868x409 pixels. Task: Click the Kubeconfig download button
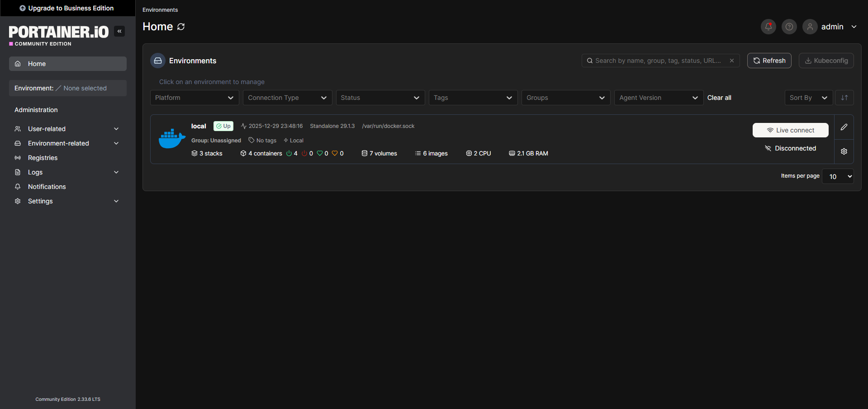click(x=826, y=61)
